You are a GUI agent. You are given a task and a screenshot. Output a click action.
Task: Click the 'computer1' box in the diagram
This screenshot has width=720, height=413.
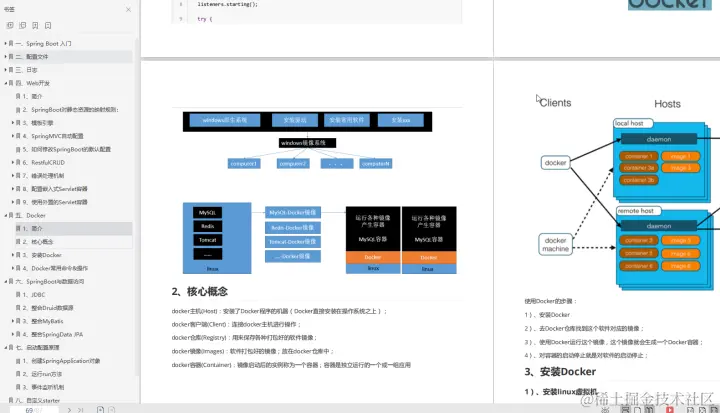244,164
